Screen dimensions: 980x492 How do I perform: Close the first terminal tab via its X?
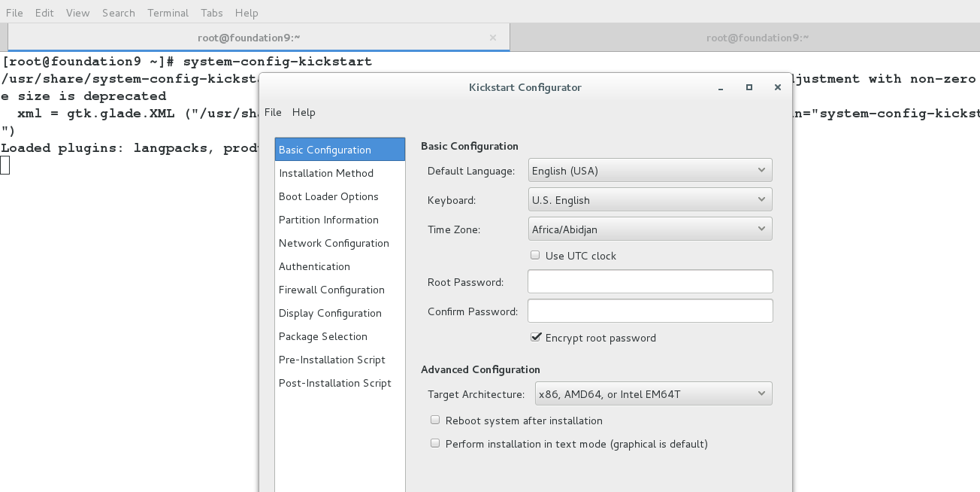(493, 38)
